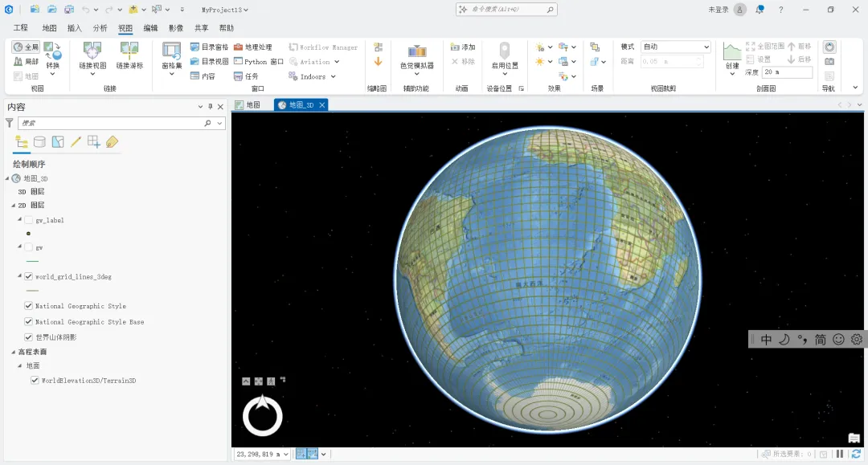
Task: Uncheck the 世界山体阴影 layer
Action: (x=29, y=337)
